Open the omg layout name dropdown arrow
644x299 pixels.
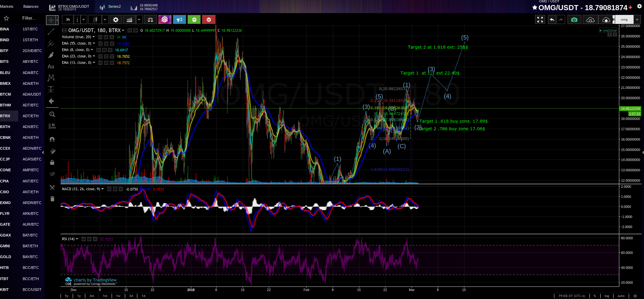tap(637, 20)
